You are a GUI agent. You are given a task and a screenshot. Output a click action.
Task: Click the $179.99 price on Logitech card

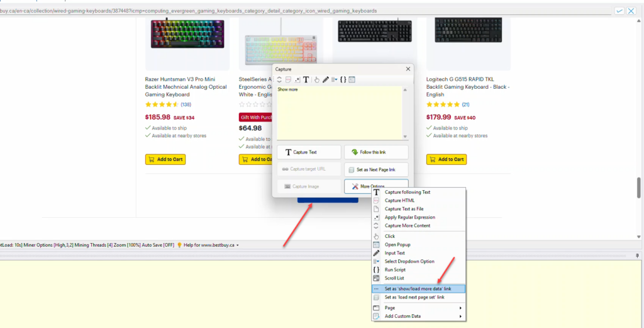(438, 117)
